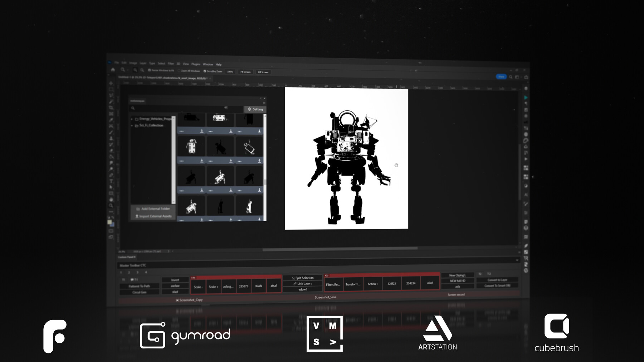
Task: Select the Sci_Fi_Collection folder
Action: (x=151, y=125)
